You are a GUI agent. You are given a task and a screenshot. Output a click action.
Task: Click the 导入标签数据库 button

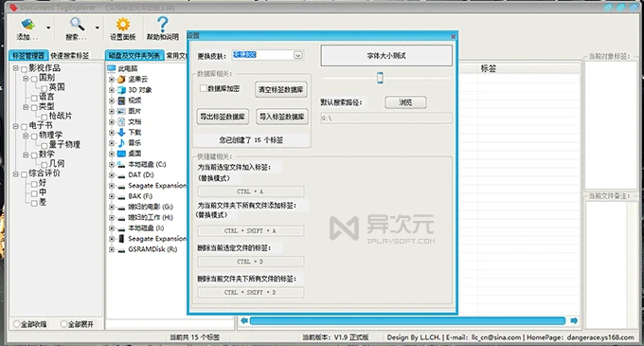282,117
